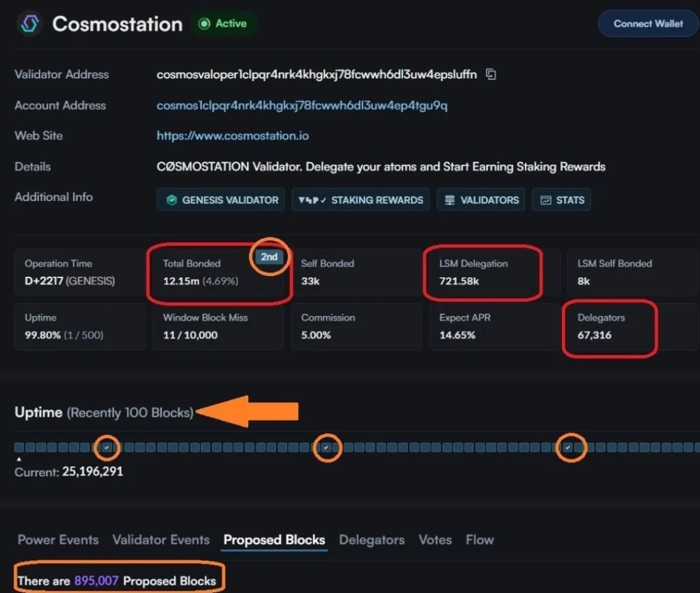Open the cosmos account address link
The height and width of the screenshot is (593, 700).
[302, 105]
